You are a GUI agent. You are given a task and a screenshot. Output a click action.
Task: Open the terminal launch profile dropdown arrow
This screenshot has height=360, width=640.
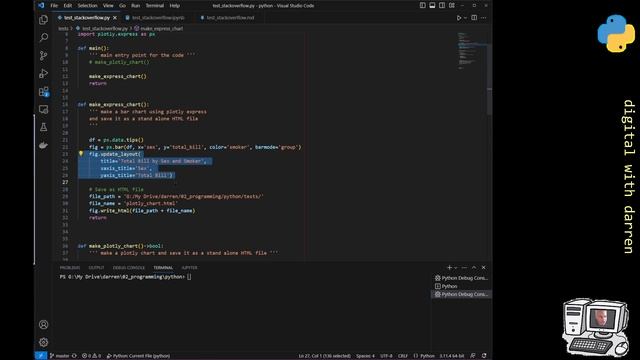tap(456, 268)
